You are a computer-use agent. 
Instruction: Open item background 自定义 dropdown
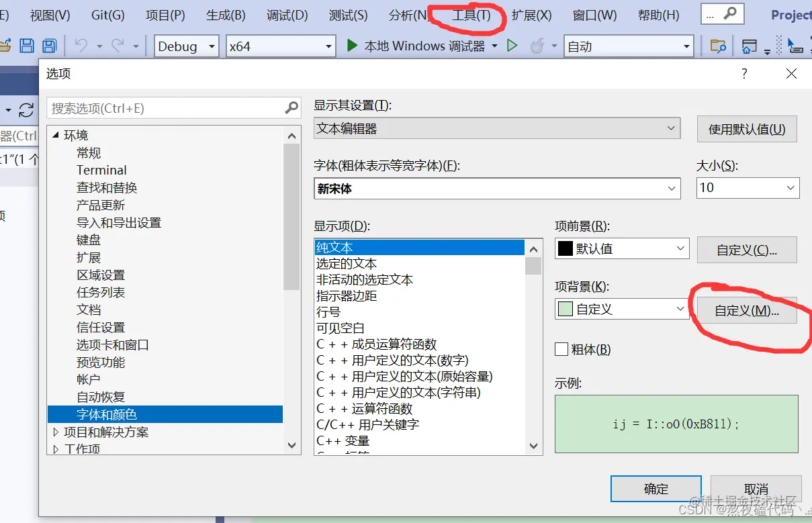(623, 310)
